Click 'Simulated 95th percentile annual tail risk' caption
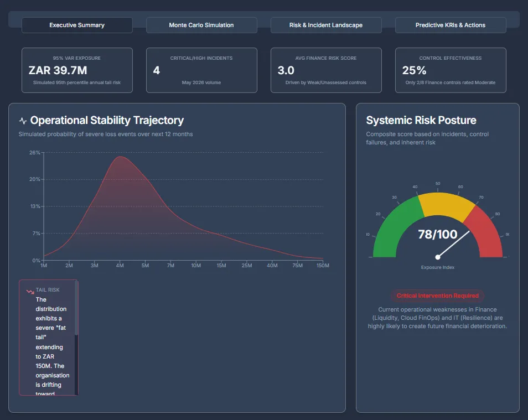Viewport: 528px width, 420px height. tap(77, 82)
